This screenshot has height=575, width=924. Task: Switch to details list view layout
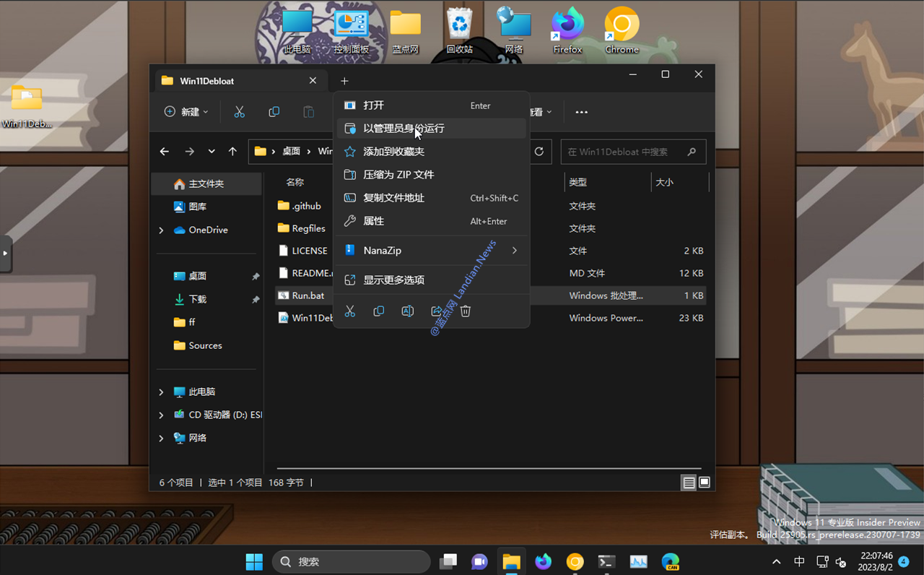pyautogui.click(x=689, y=483)
